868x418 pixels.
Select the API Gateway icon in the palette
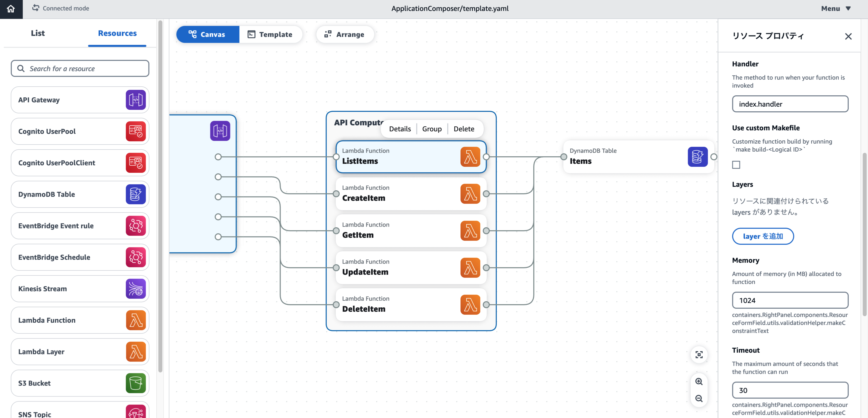pos(136,100)
